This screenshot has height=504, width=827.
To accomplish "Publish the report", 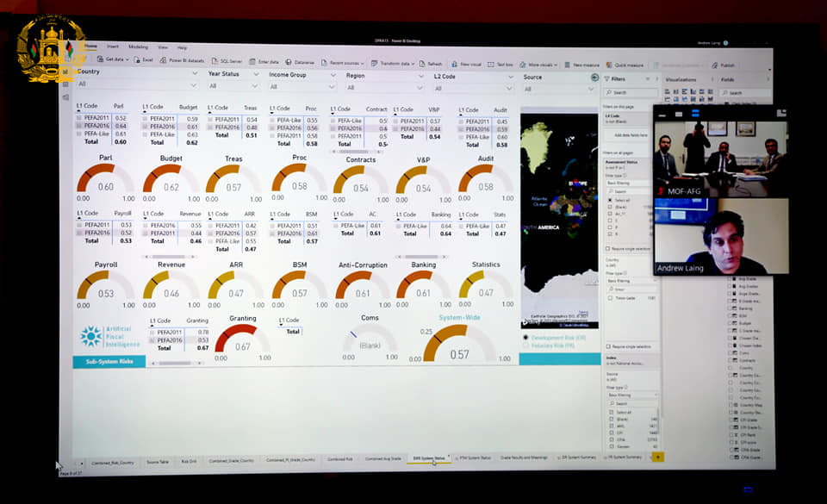I will 723,65.
